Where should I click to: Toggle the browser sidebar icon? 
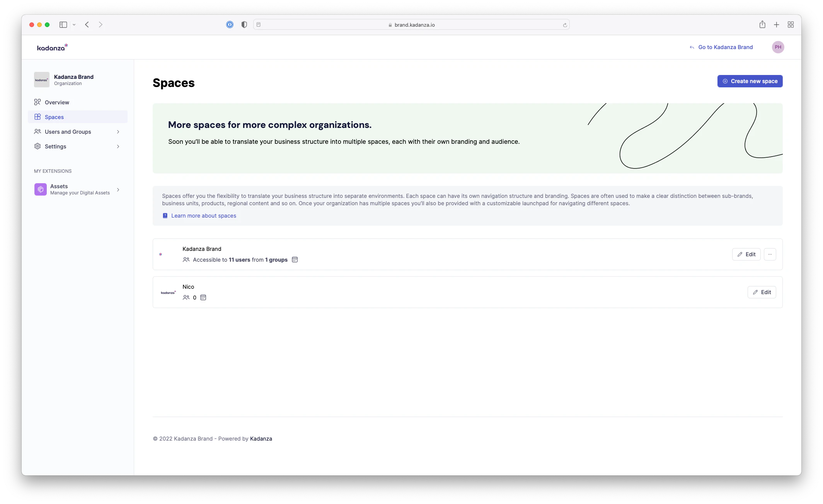point(63,24)
